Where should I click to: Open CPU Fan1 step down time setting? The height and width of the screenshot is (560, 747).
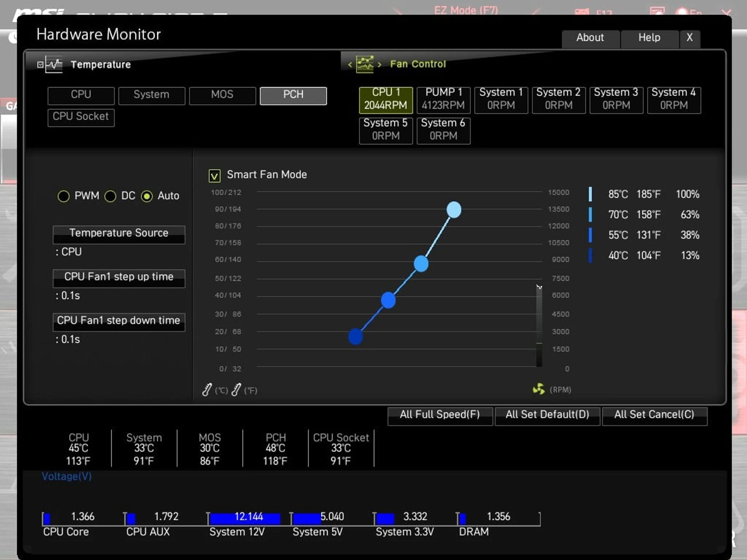point(119,322)
